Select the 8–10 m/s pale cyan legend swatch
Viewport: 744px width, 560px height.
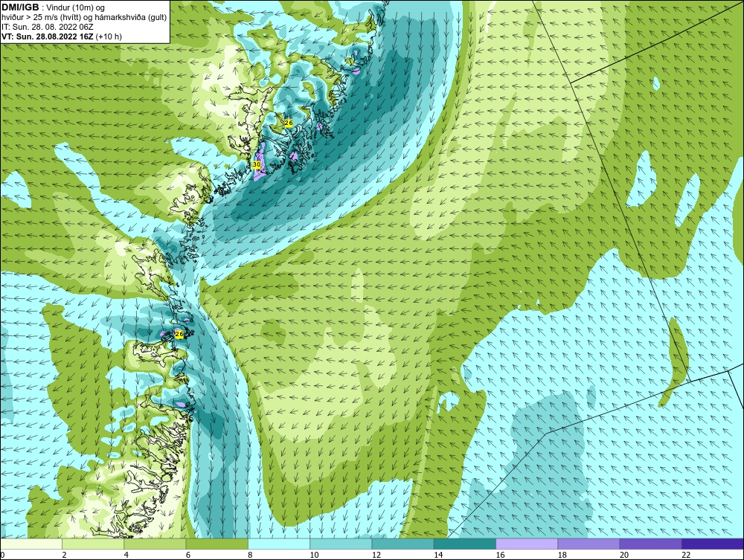[x=279, y=544]
